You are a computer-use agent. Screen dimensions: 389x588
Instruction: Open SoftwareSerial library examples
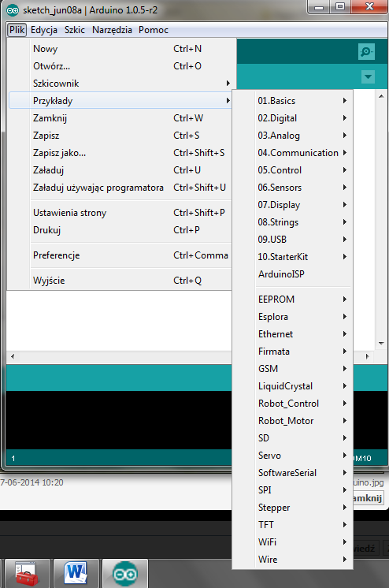292,472
